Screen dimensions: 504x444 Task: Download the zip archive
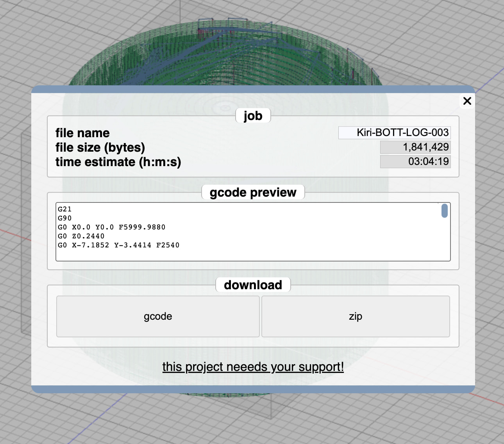[356, 316]
